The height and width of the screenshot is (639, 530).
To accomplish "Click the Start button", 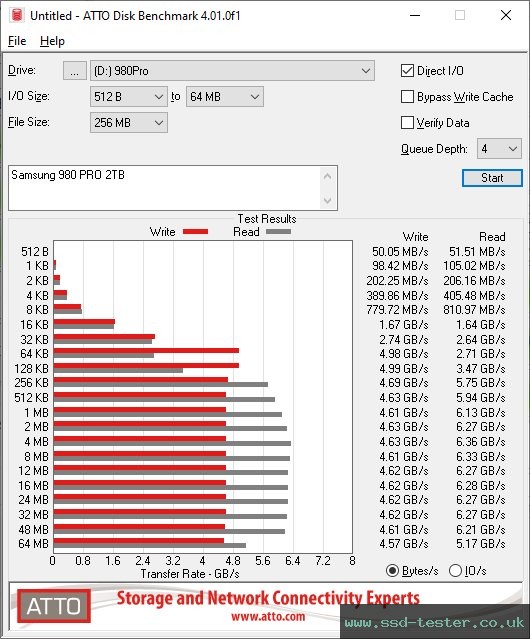I will pos(492,178).
